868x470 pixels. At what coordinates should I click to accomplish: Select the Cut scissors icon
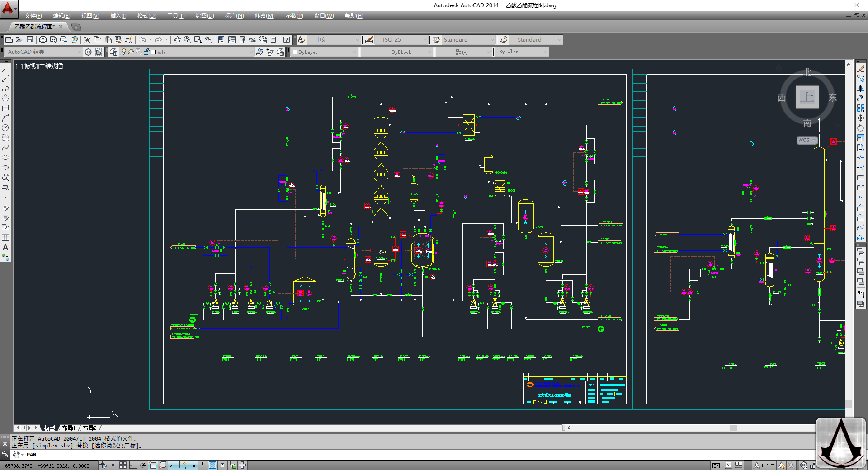click(x=87, y=40)
